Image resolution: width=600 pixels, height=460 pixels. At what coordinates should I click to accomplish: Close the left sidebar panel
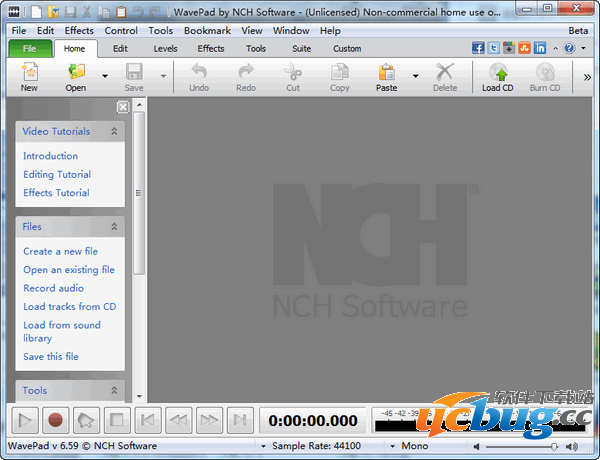[122, 107]
